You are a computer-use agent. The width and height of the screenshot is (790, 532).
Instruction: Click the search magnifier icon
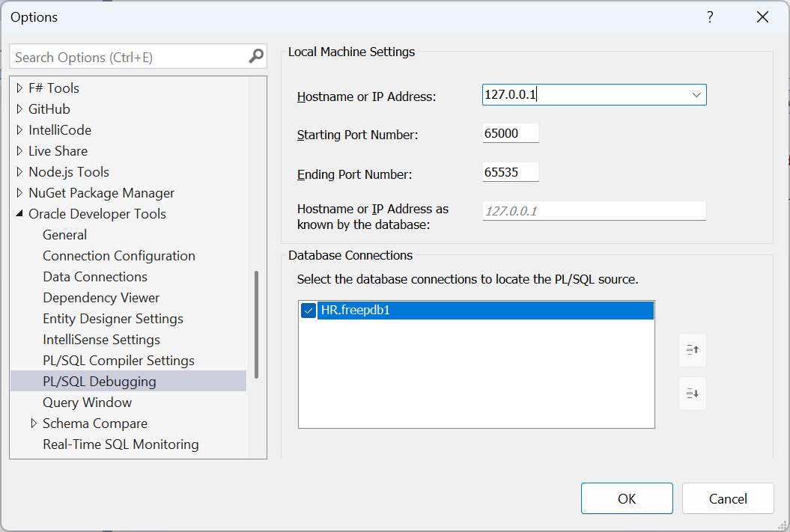[x=255, y=56]
